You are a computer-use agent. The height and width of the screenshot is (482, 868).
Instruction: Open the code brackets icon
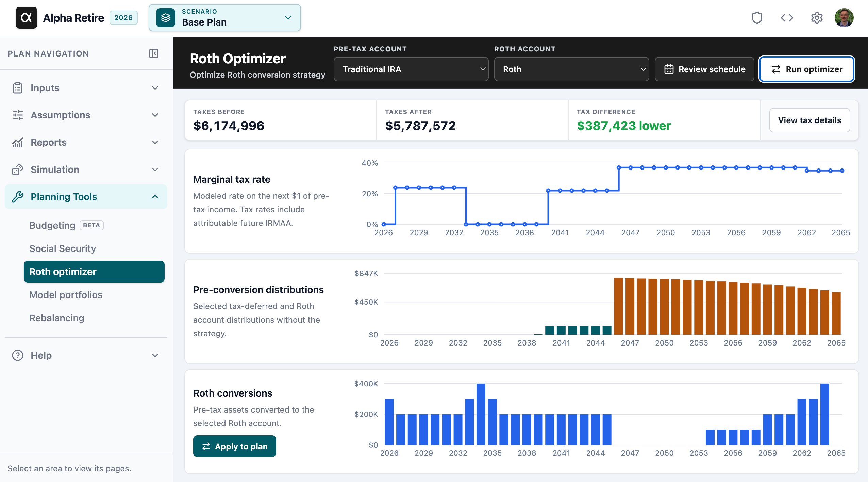coord(787,18)
